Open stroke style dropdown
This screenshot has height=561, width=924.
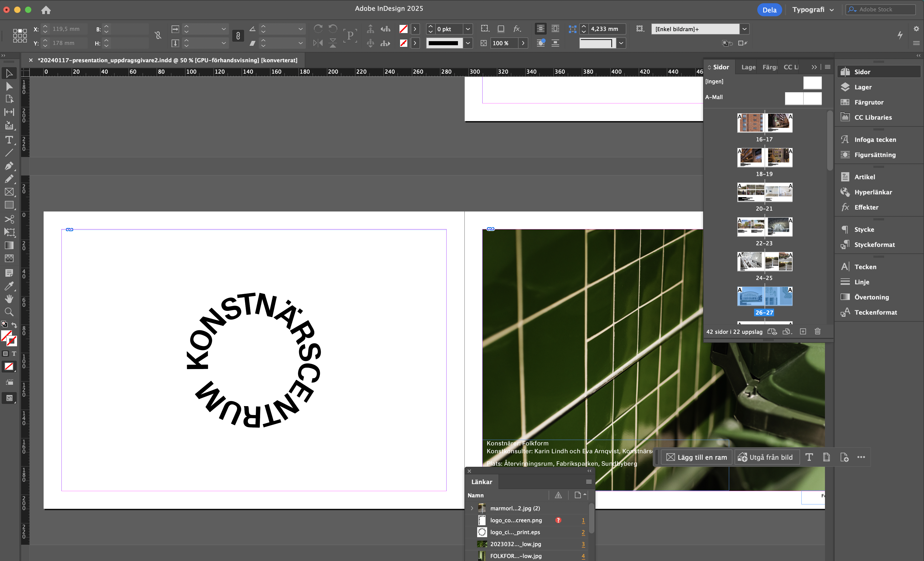(468, 43)
